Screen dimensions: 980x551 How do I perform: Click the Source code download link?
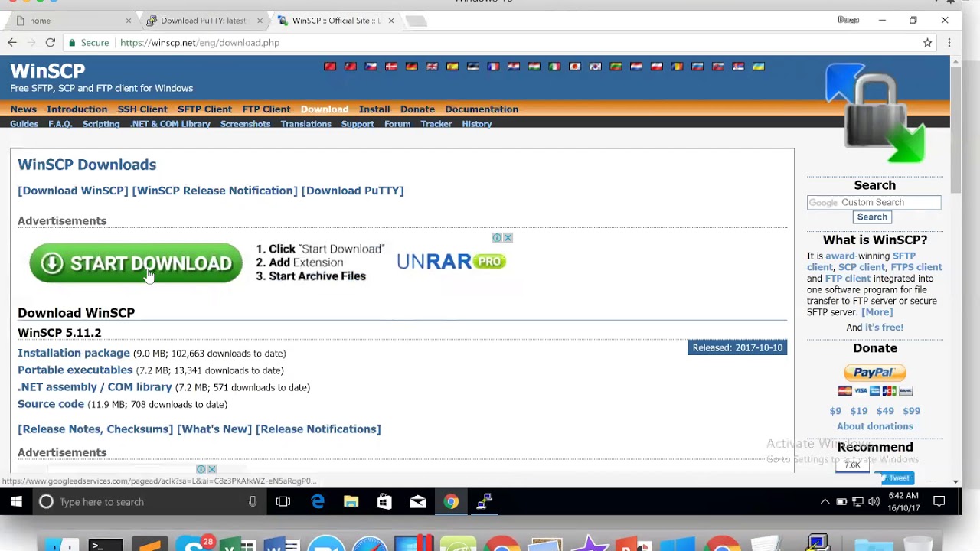pyautogui.click(x=51, y=404)
